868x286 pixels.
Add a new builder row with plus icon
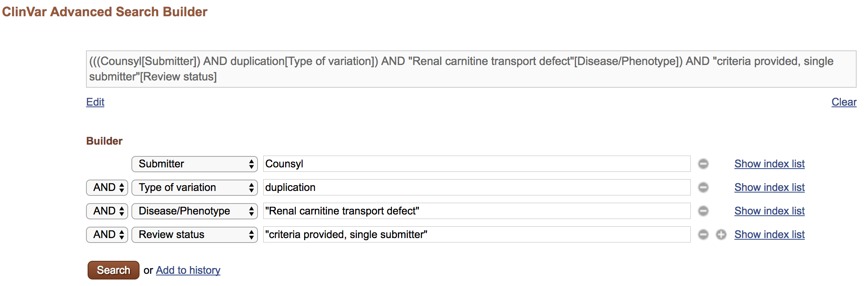click(721, 234)
